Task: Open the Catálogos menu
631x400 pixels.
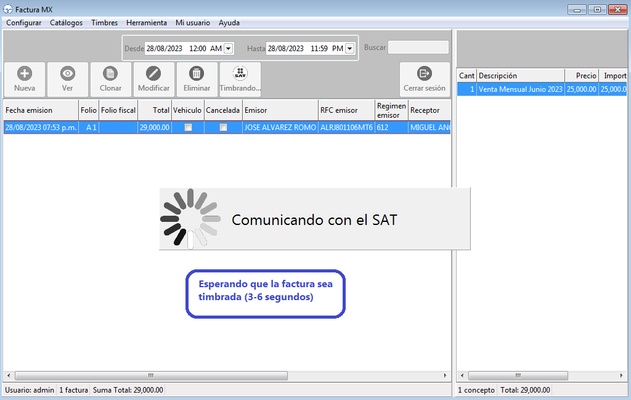Action: coord(66,23)
